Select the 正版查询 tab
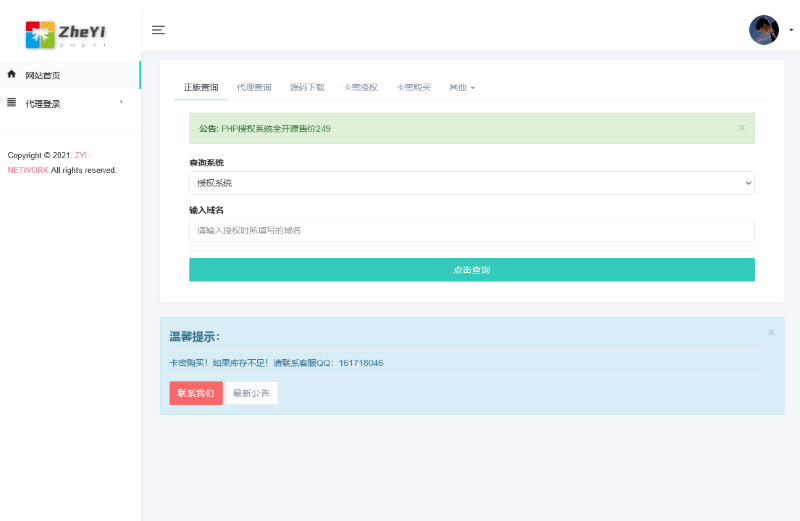This screenshot has width=800, height=521. (x=201, y=88)
